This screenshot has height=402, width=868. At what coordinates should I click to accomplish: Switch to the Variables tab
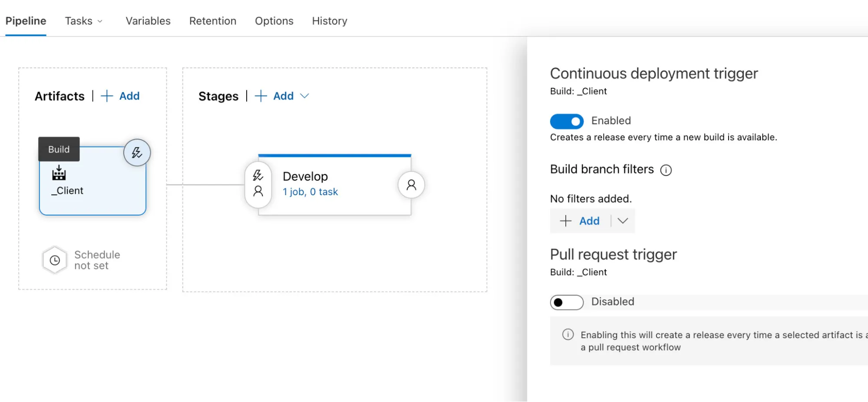pos(148,20)
